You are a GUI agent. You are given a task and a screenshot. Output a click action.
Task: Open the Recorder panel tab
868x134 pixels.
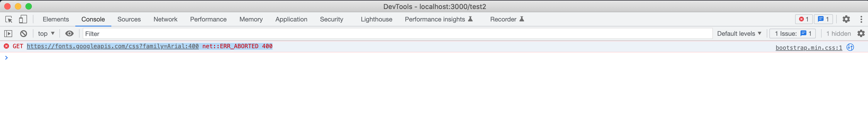(507, 20)
